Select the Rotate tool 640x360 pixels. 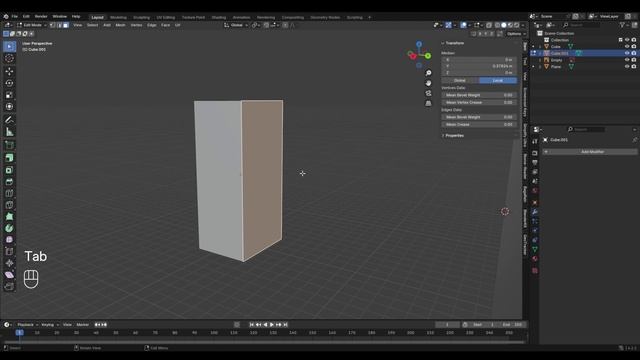click(x=9, y=83)
